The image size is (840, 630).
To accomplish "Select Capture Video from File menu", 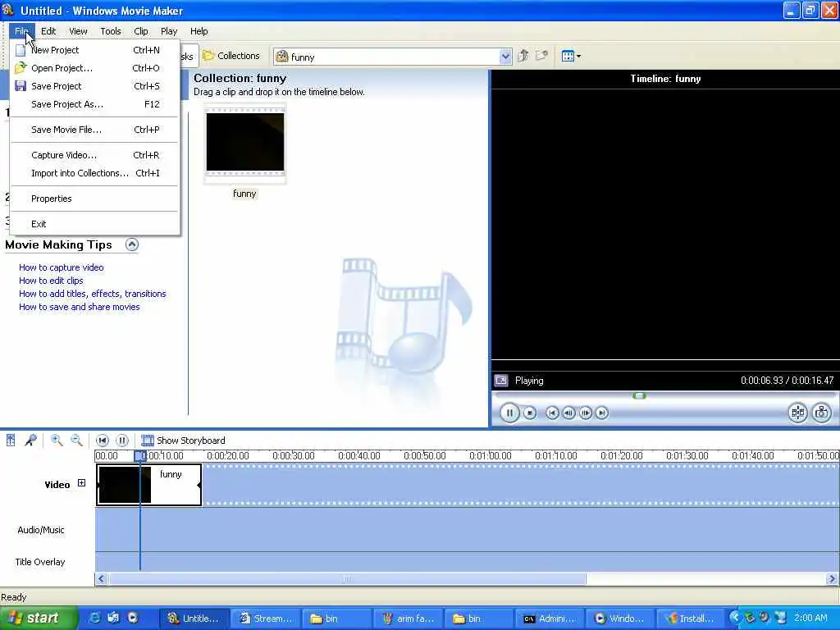I will (95, 155).
